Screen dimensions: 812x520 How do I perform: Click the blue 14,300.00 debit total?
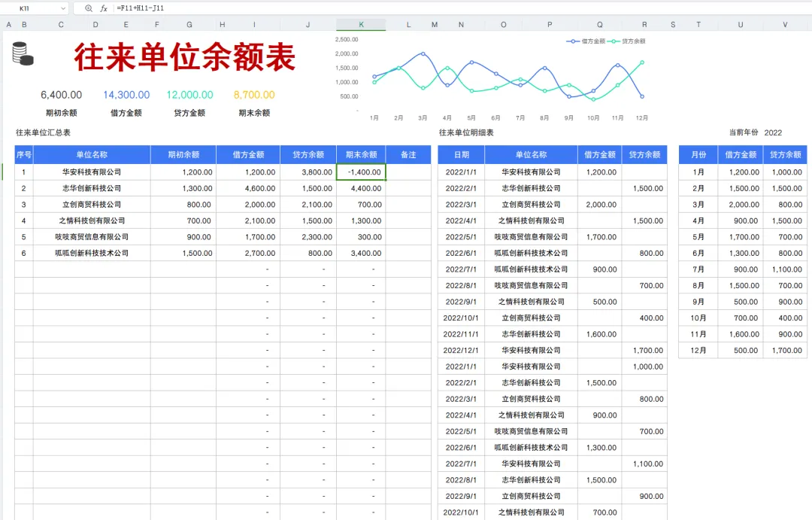click(126, 95)
